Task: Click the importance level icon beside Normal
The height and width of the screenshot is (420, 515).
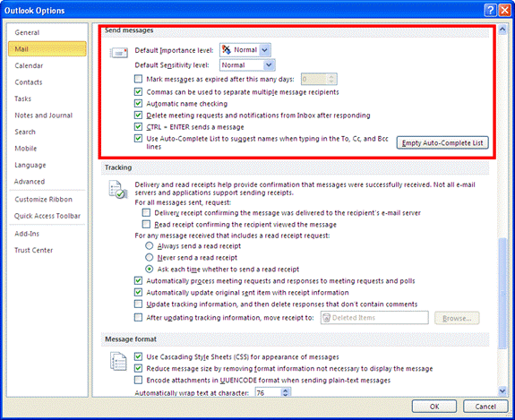Action: click(227, 50)
